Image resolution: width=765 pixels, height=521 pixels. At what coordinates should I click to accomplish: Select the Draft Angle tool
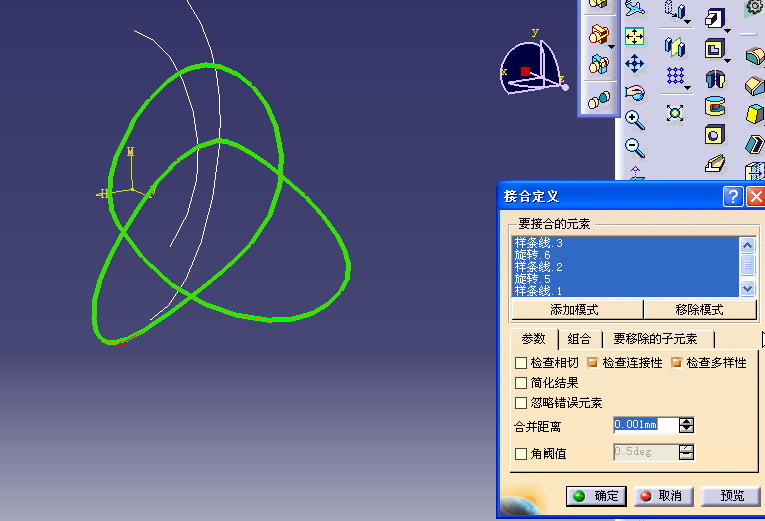[x=755, y=114]
